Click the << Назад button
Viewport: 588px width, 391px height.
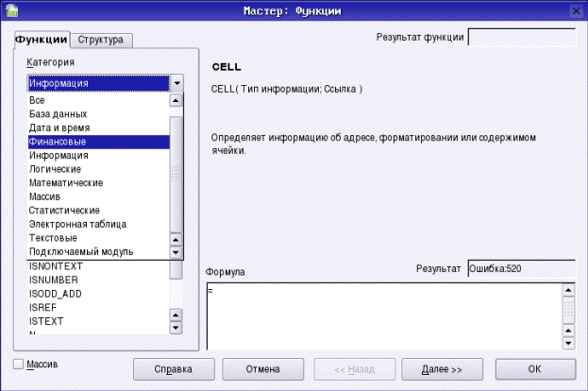point(354,369)
